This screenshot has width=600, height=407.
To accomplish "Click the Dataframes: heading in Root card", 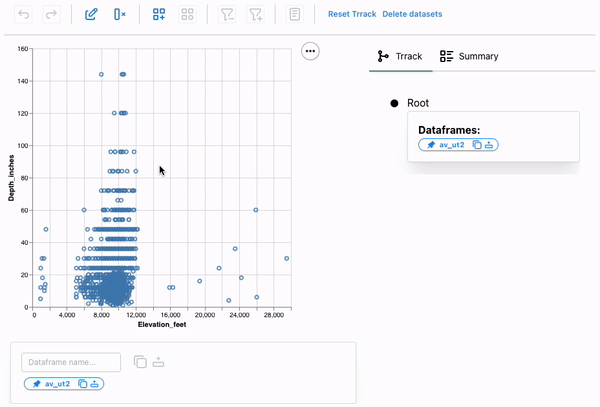I will tap(449, 130).
